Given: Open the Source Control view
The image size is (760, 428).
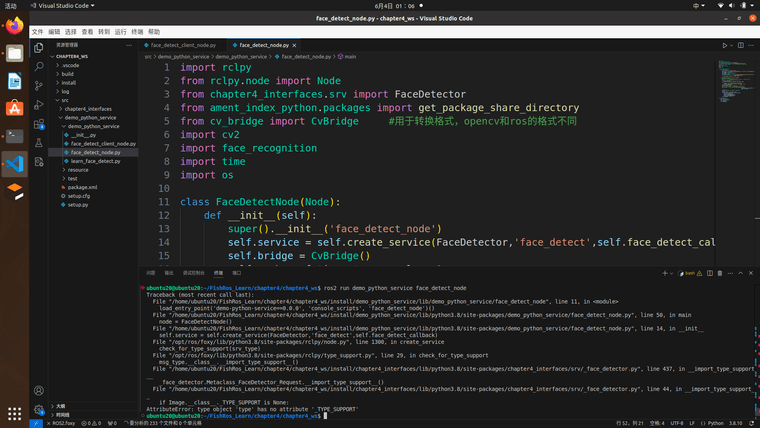Looking at the screenshot, I should tap(39, 86).
